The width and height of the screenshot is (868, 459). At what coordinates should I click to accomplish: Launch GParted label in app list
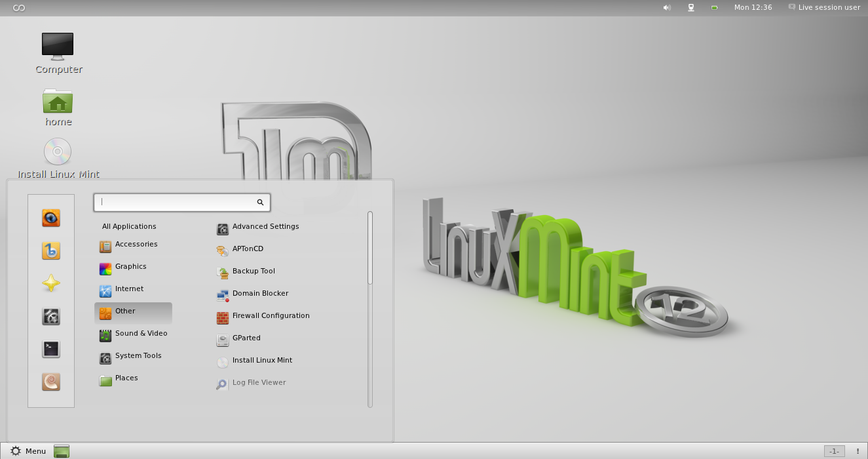246,338
